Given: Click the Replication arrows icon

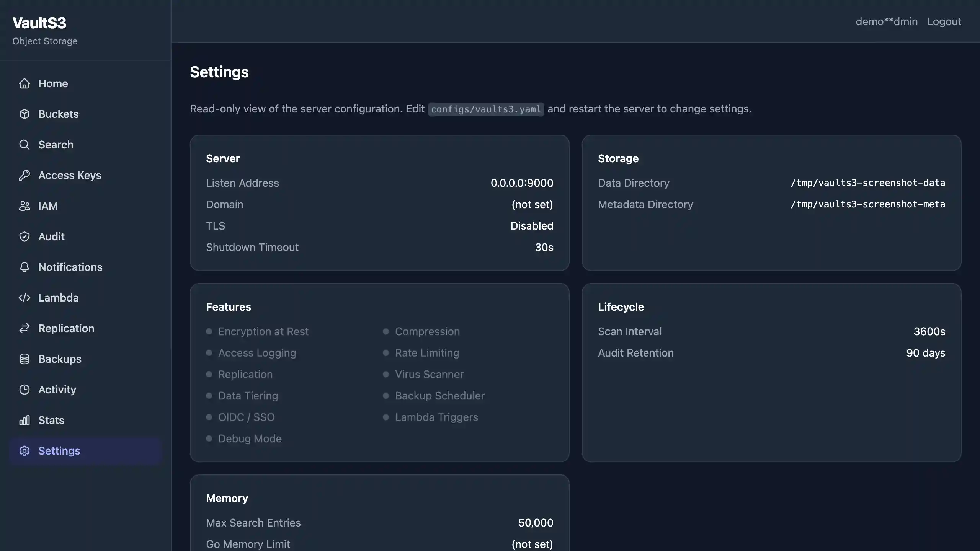Looking at the screenshot, I should point(24,328).
